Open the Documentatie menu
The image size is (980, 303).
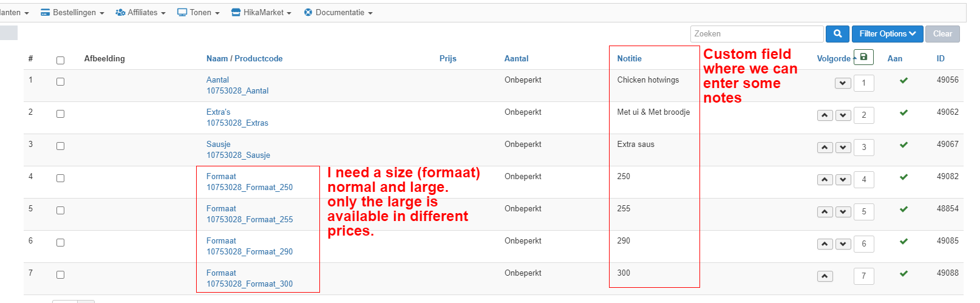point(338,13)
